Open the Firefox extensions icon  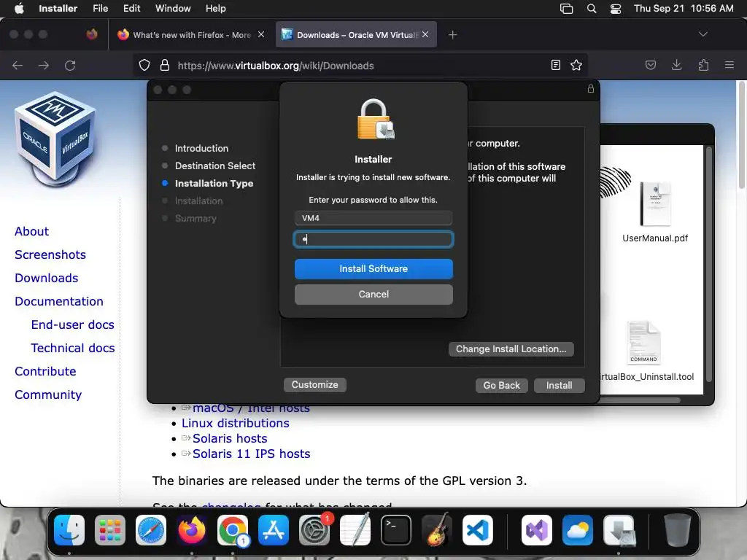coord(703,65)
